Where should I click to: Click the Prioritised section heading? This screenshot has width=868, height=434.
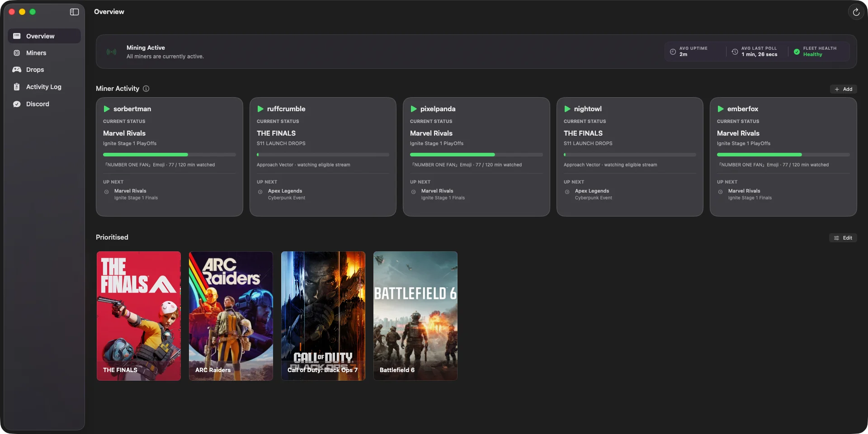coord(112,237)
